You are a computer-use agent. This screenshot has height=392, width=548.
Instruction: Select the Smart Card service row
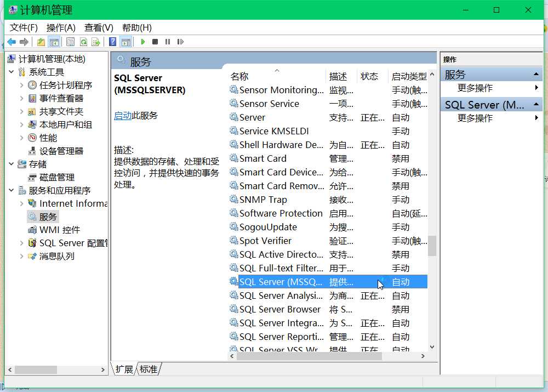tap(328, 158)
